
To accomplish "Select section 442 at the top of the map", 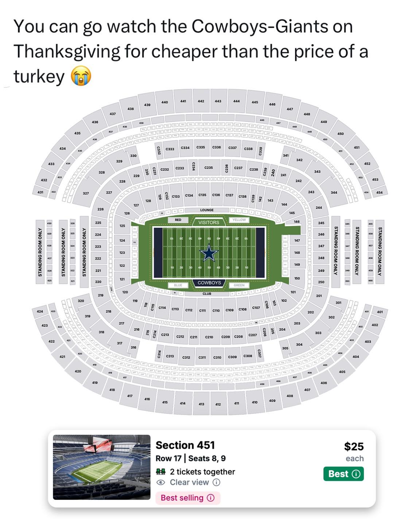I will (x=201, y=101).
